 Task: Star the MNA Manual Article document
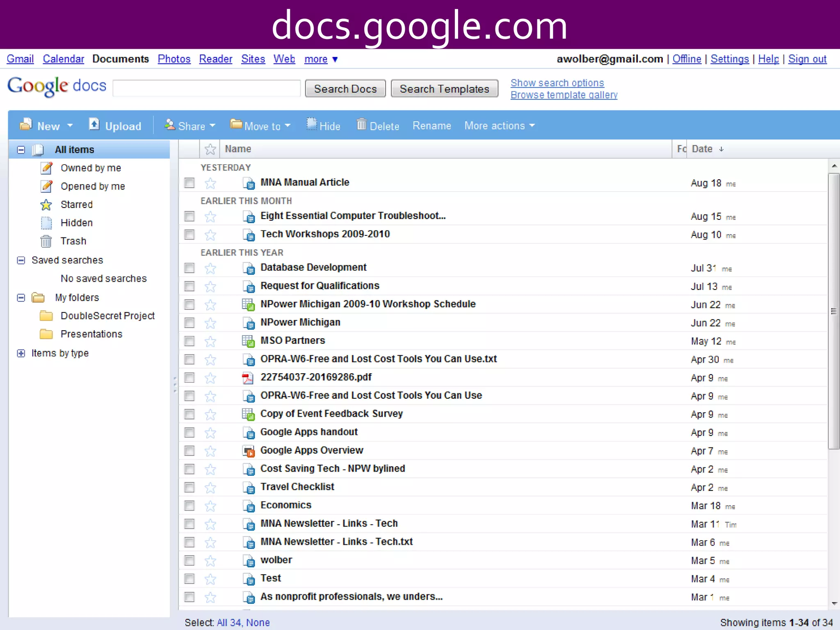tap(210, 183)
